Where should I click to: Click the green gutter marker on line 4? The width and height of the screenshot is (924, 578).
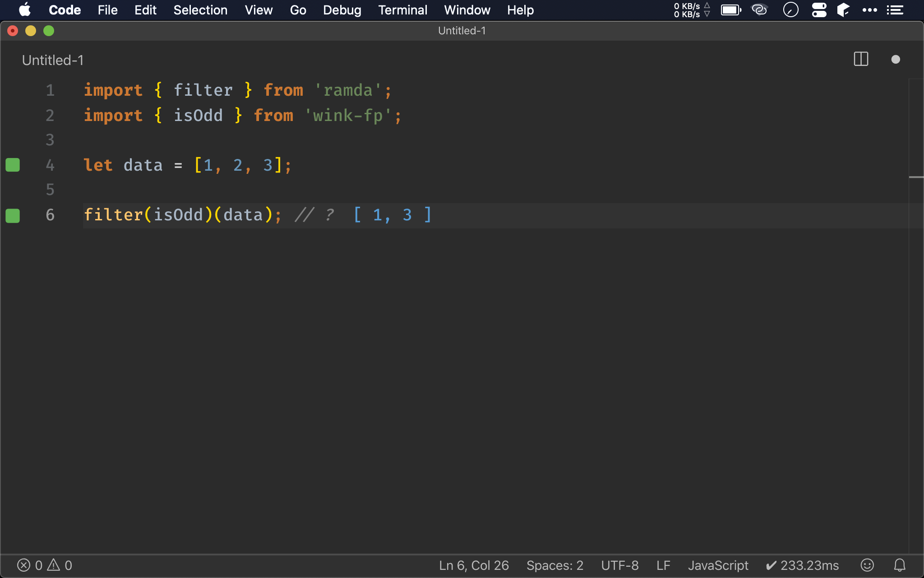click(13, 165)
